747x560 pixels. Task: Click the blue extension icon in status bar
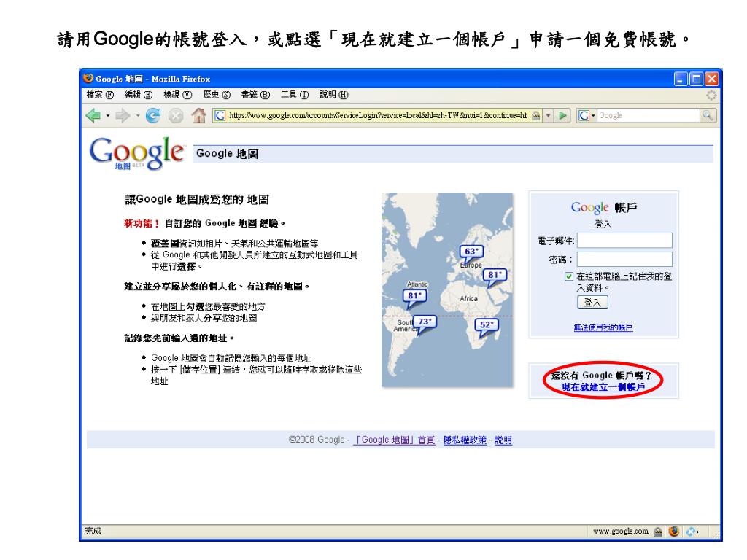pos(691,532)
